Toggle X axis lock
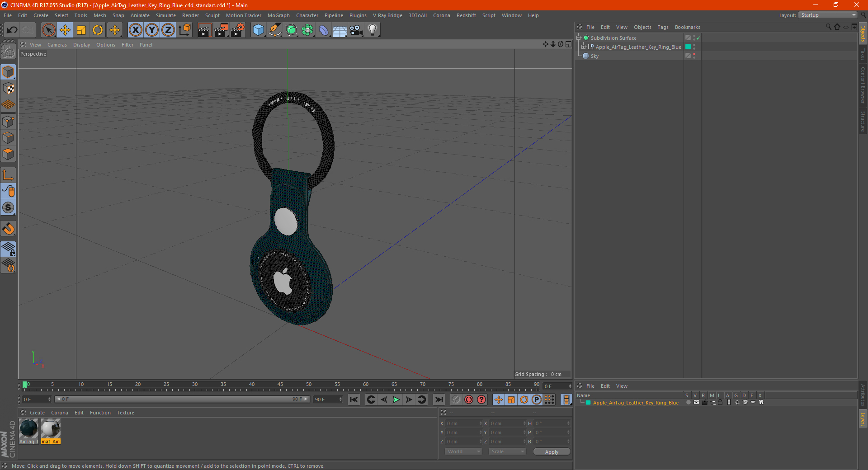868x470 pixels. (135, 30)
